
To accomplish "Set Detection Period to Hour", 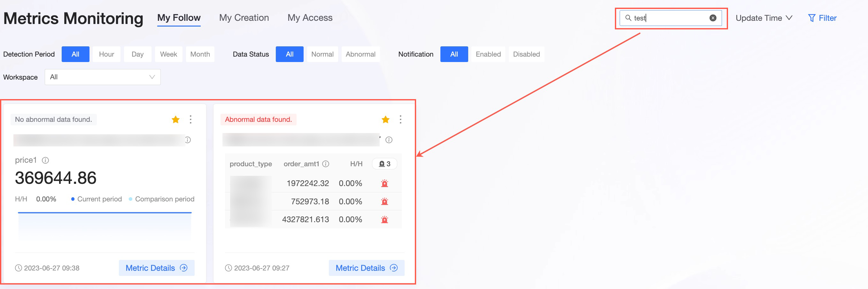I will coord(106,54).
